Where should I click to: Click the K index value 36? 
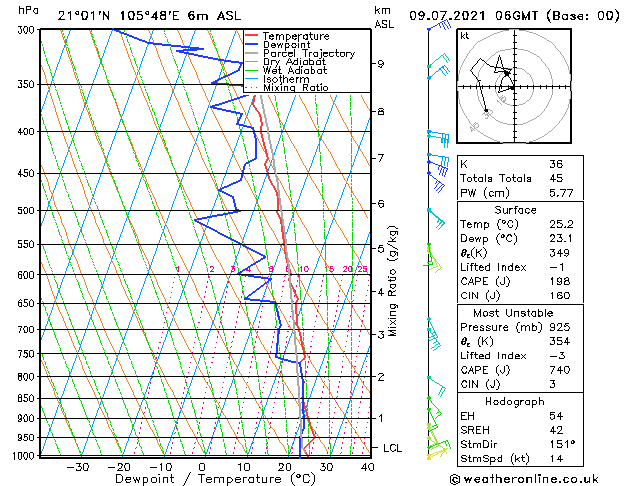click(x=556, y=164)
